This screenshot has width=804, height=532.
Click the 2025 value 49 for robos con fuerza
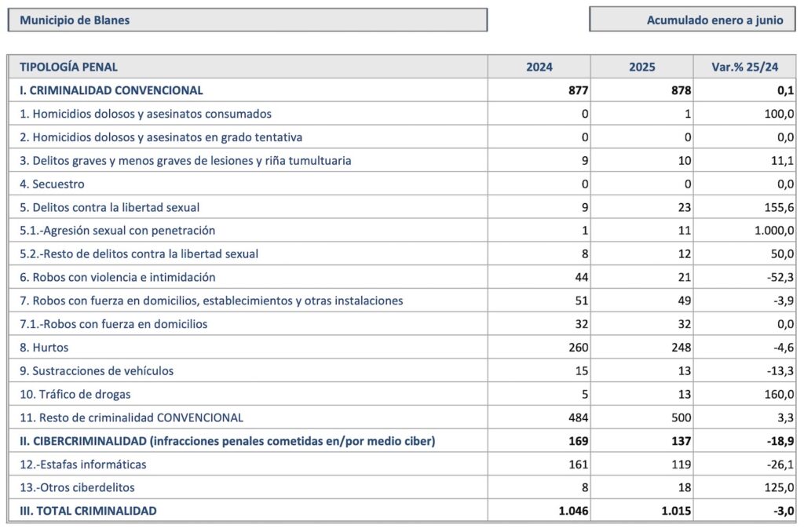point(685,301)
